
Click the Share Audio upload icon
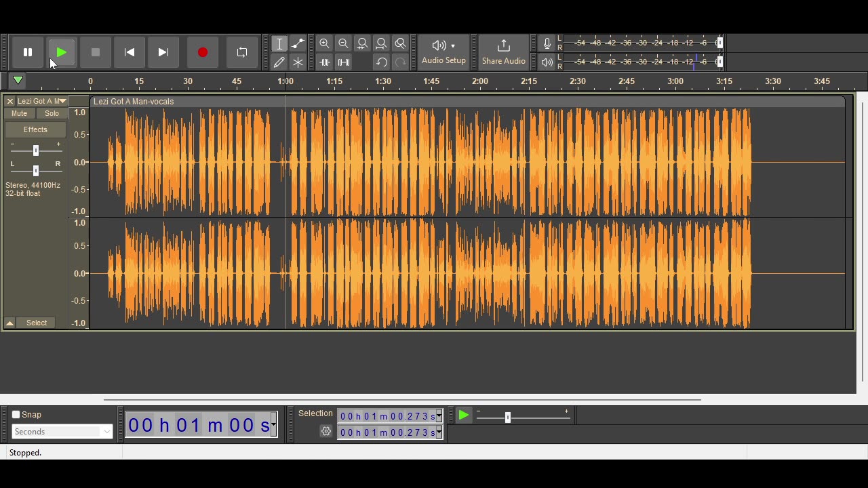[503, 46]
